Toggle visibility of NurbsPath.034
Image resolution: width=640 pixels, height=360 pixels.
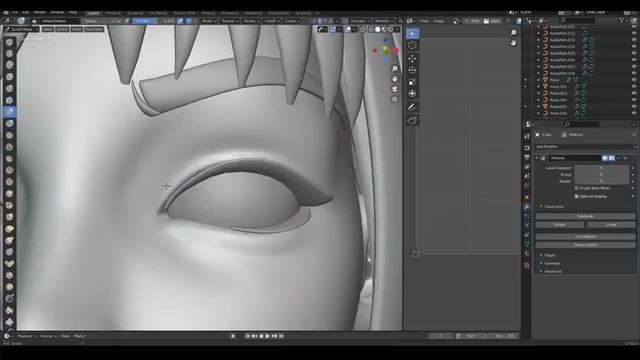click(634, 47)
